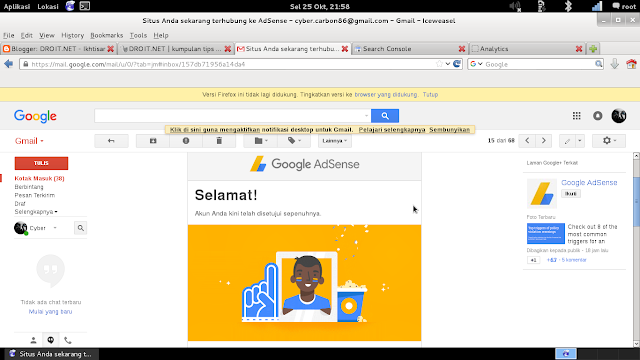Screen dimensions: 640x360
Task: Open the terminal launcher in top panel
Action: (x=84, y=6)
